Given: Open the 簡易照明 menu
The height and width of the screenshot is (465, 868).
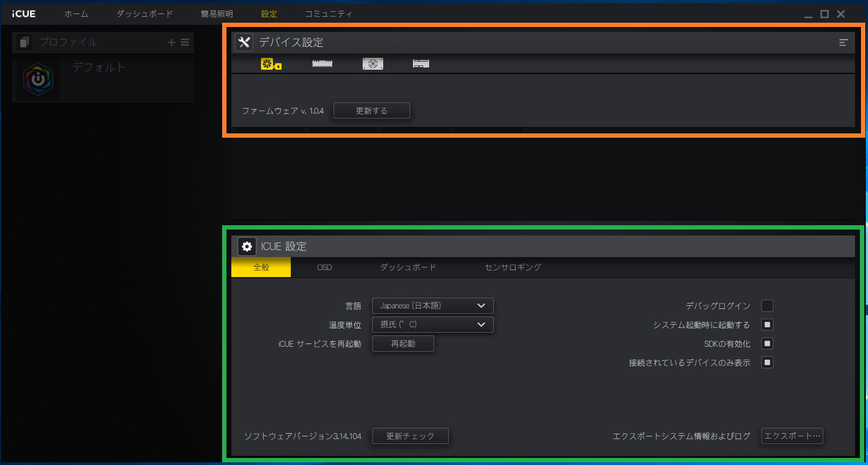Looking at the screenshot, I should coord(217,14).
